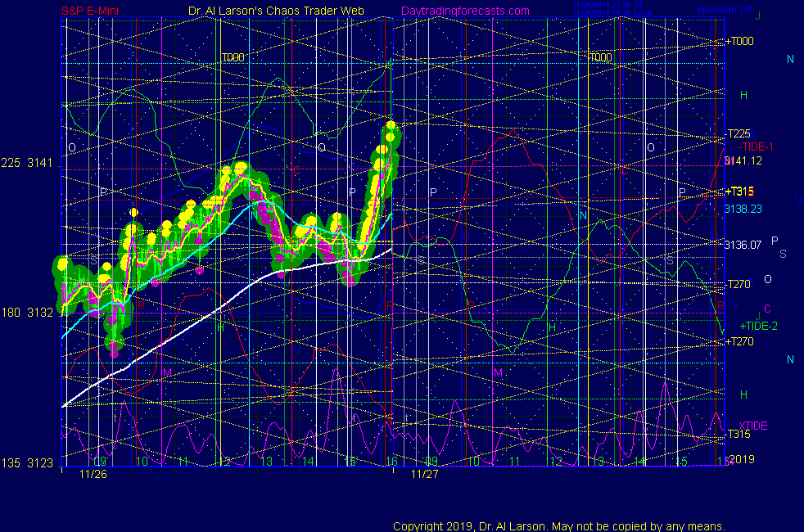
Task: Click the '+T000' label on right axis
Action: (739, 41)
